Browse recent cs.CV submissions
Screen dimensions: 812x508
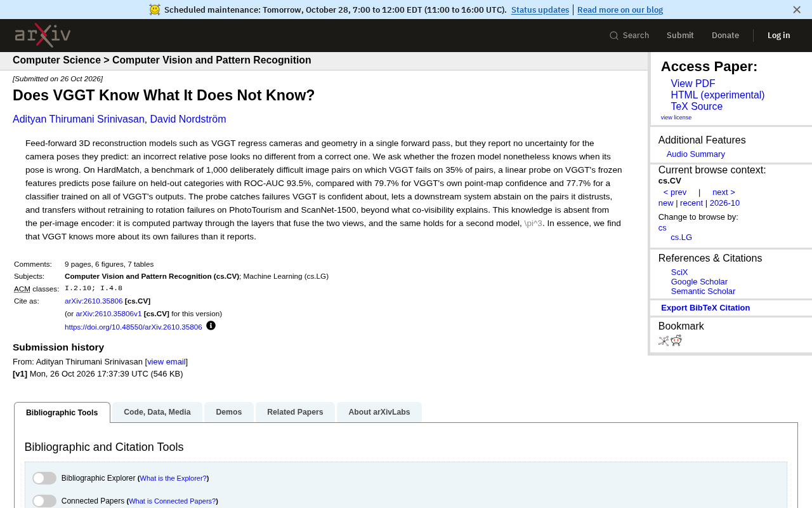coord(691,203)
